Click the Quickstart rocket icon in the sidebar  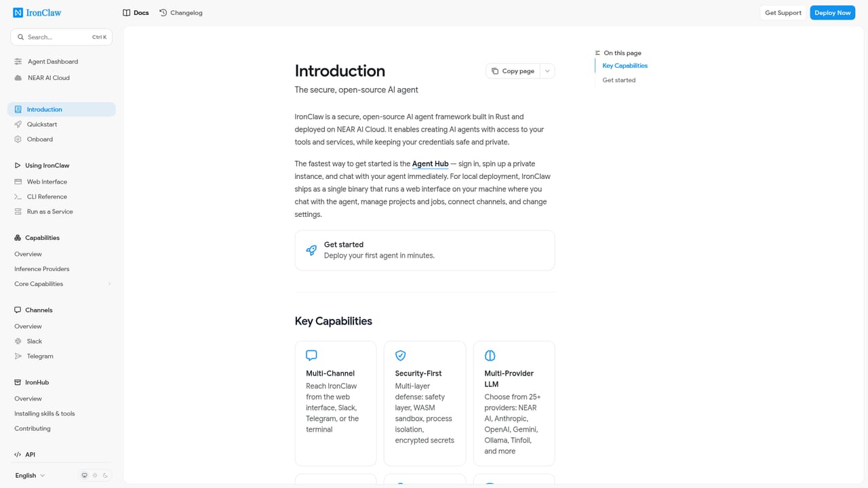click(18, 125)
